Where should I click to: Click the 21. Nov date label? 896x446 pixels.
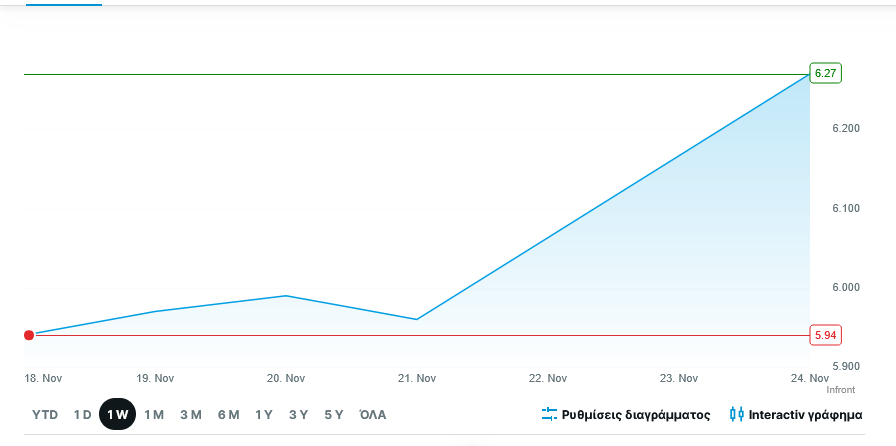click(x=417, y=378)
